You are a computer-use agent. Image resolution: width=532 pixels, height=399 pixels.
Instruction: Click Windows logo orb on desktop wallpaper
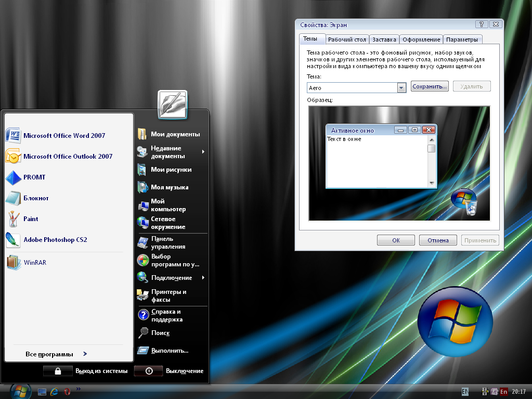tap(455, 321)
